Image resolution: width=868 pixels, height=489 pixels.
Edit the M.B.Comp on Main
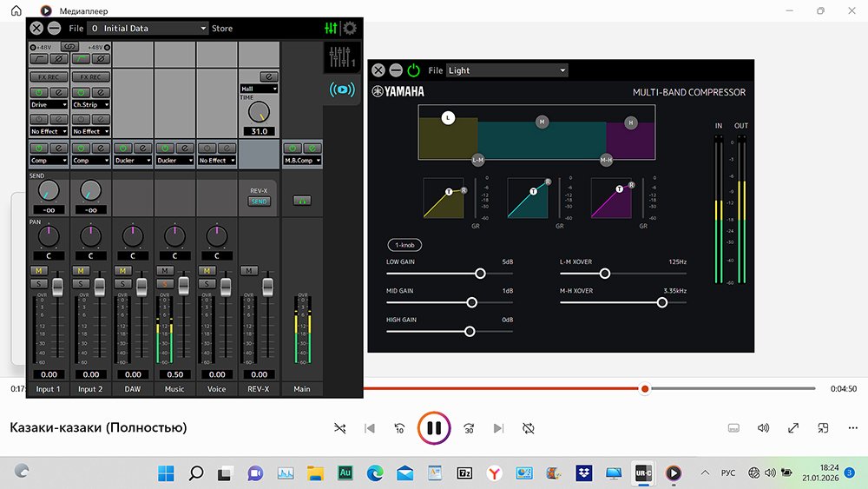pos(312,148)
